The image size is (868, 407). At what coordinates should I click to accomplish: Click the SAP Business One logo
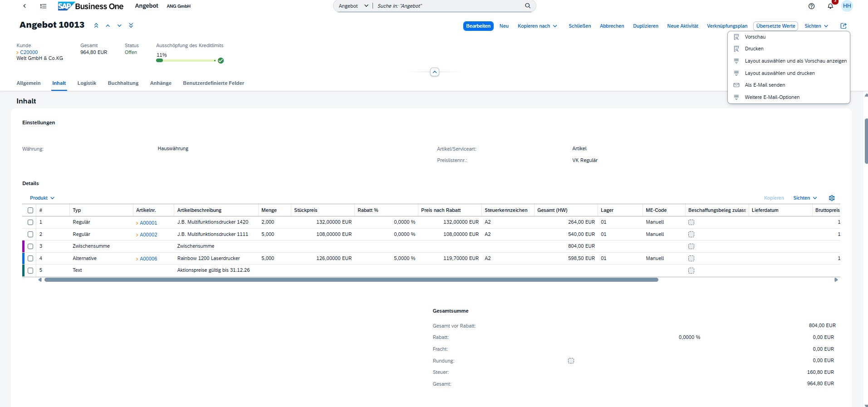click(91, 6)
